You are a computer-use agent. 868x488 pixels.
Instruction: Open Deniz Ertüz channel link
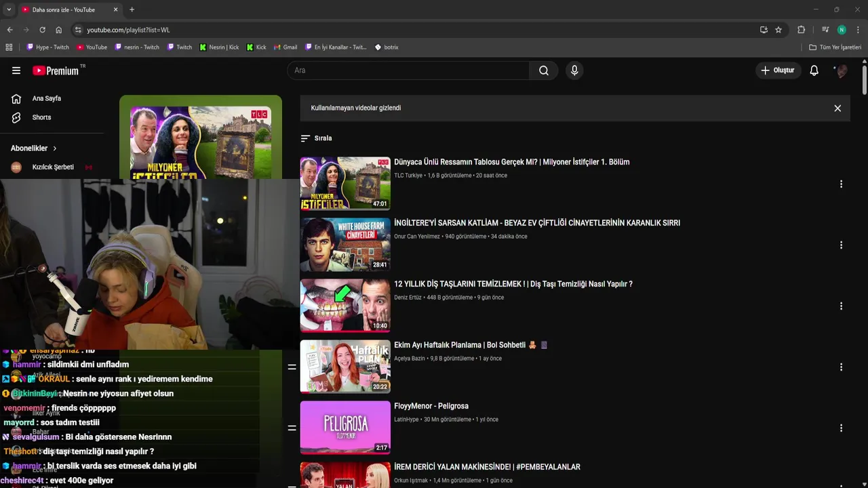pyautogui.click(x=408, y=298)
